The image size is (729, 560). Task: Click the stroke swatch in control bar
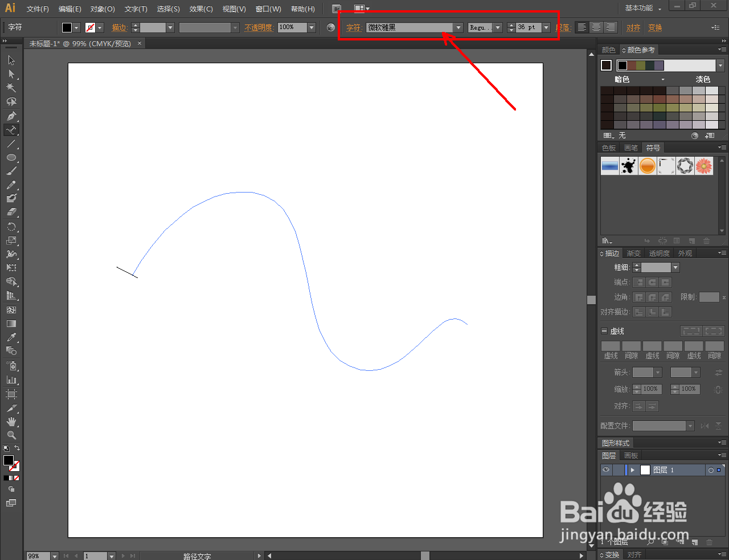click(x=90, y=27)
